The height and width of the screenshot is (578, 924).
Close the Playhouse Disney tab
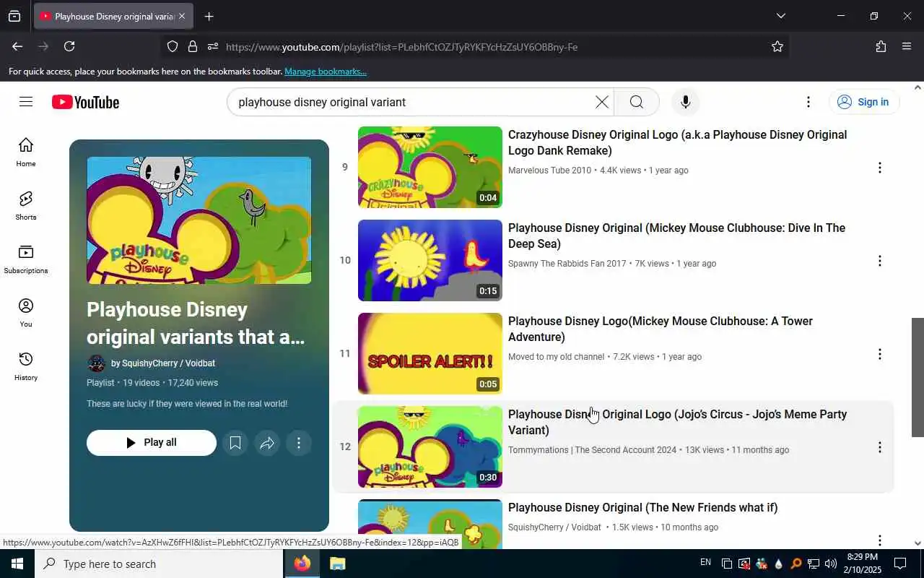click(x=182, y=16)
